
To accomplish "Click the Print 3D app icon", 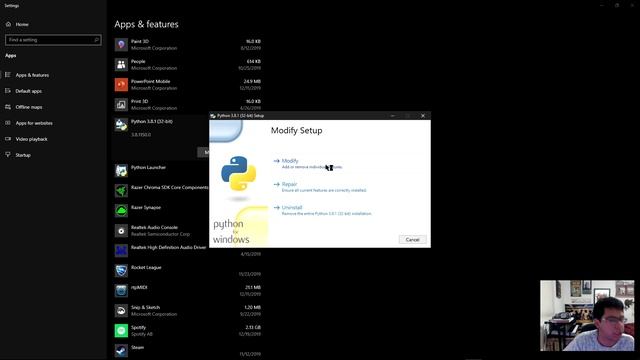I will click(x=121, y=104).
